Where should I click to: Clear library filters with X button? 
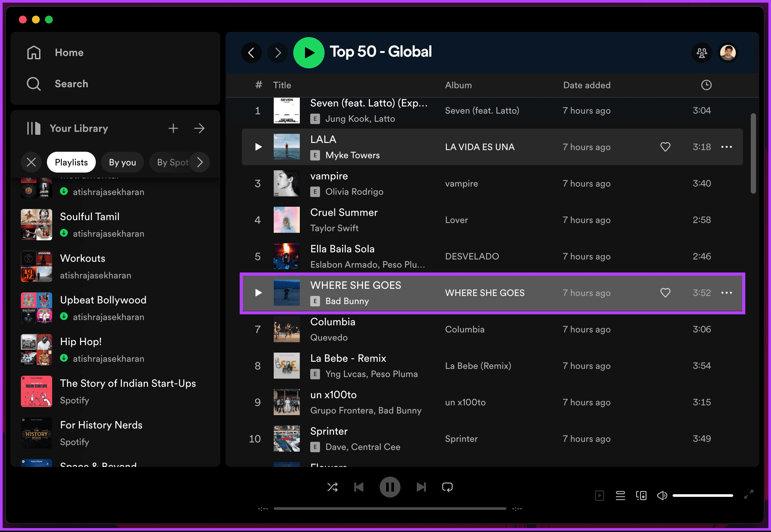[x=31, y=162]
